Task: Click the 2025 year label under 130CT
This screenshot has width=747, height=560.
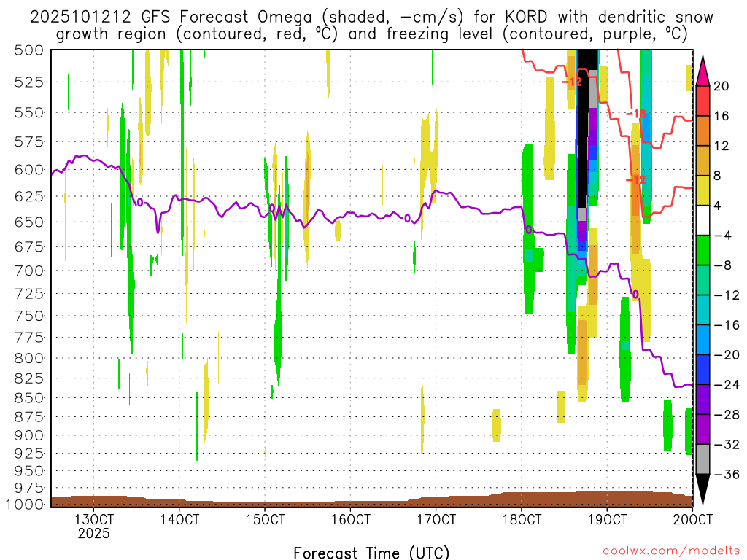Action: (94, 533)
